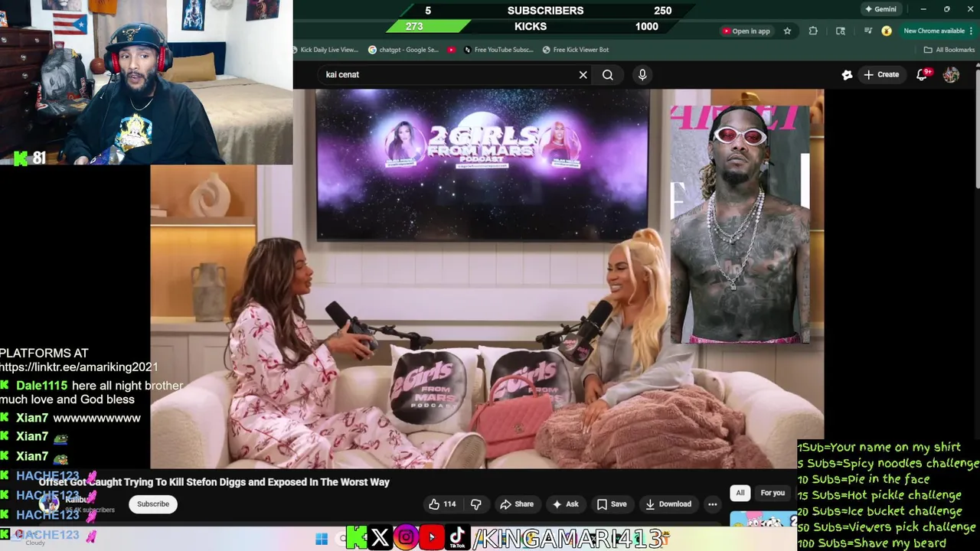Image resolution: width=980 pixels, height=551 pixels.
Task: Click the '100 Subs=Shave my beard' line
Action: [x=872, y=543]
